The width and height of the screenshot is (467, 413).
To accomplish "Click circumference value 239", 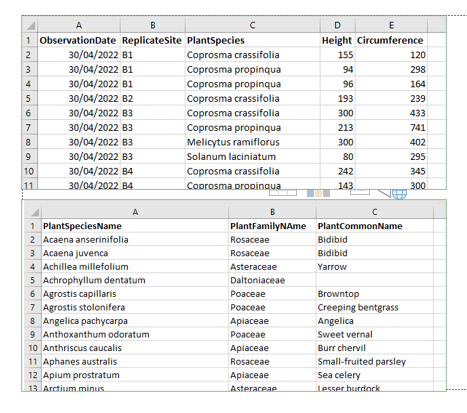I will [x=391, y=98].
